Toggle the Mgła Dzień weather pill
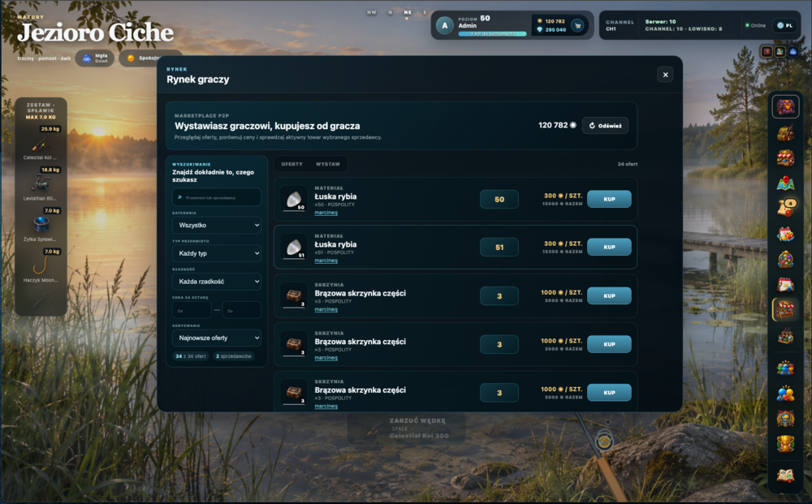 pos(95,58)
